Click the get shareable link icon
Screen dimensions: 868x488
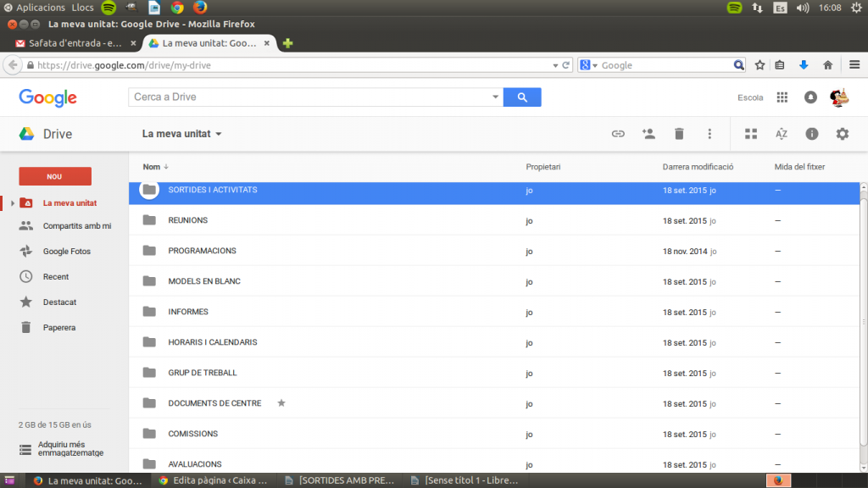tap(618, 134)
